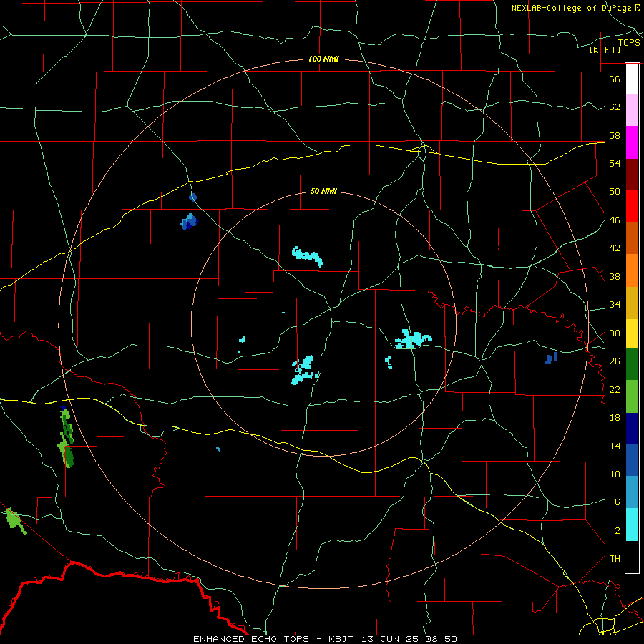This screenshot has width=644, height=644.
Task: Select the long green echo in the southwest
Action: pos(67,437)
